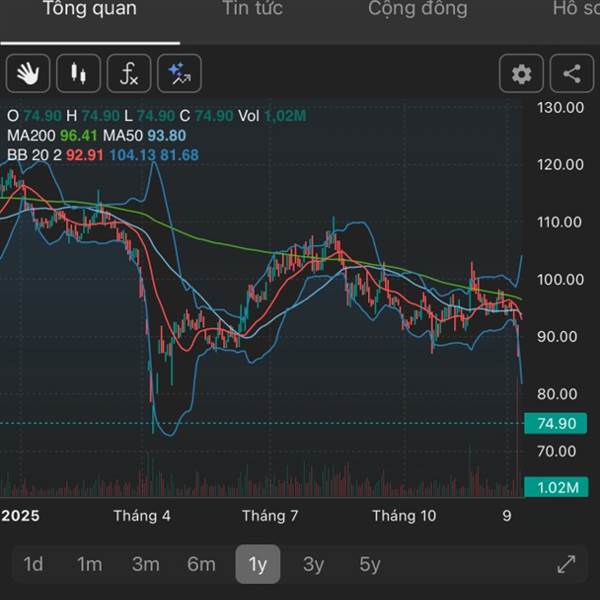Screen dimensions: 600x600
Task: Click the 120.00 price axis label
Action: pos(560,165)
